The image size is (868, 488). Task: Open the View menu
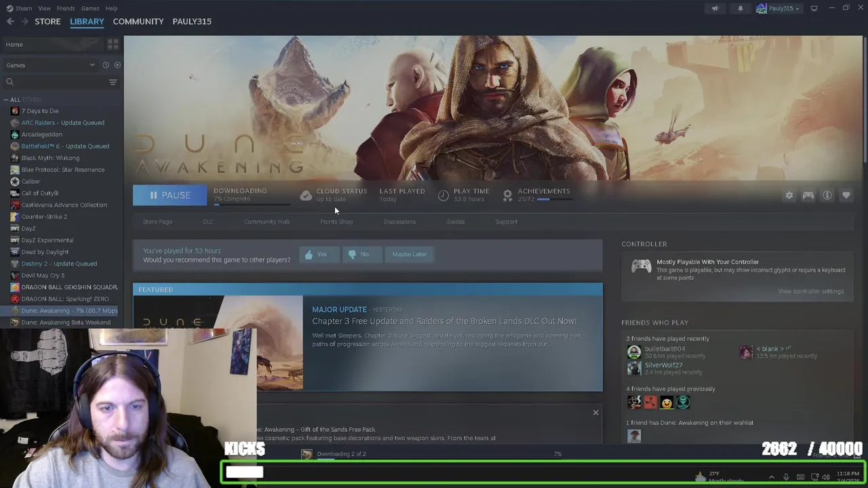(x=44, y=8)
